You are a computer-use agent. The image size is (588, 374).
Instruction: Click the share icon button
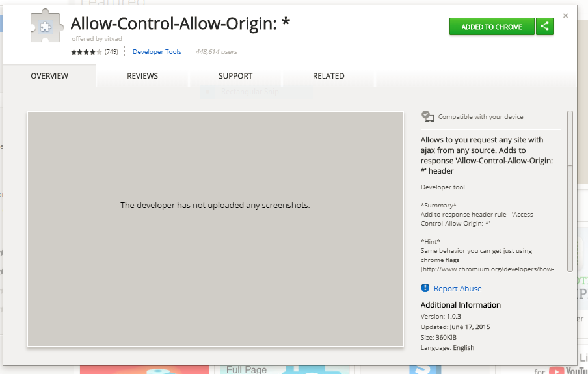(x=544, y=27)
